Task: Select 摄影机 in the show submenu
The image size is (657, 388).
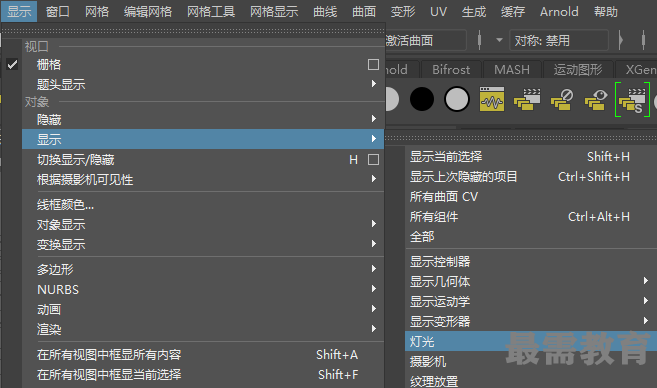Action: pos(531,361)
